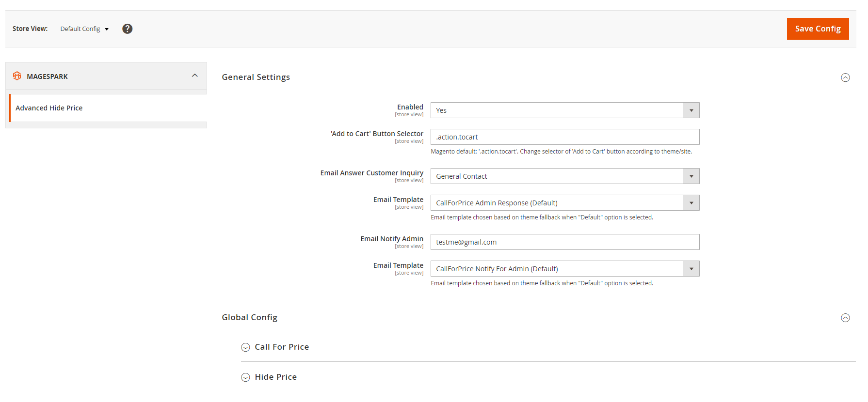Click the 'Magento default' selector hint text

click(562, 152)
